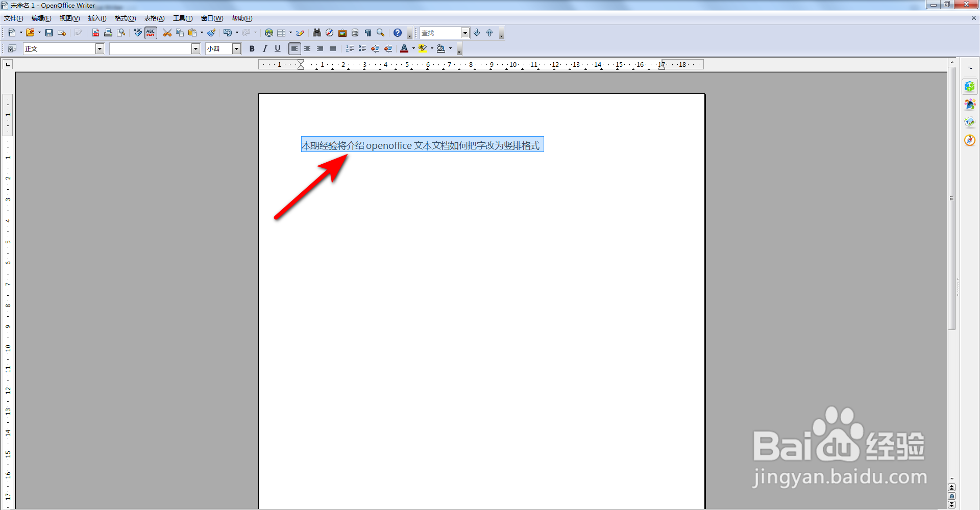This screenshot has width=980, height=510.
Task: Open the 表格(A) menu
Action: tap(154, 18)
